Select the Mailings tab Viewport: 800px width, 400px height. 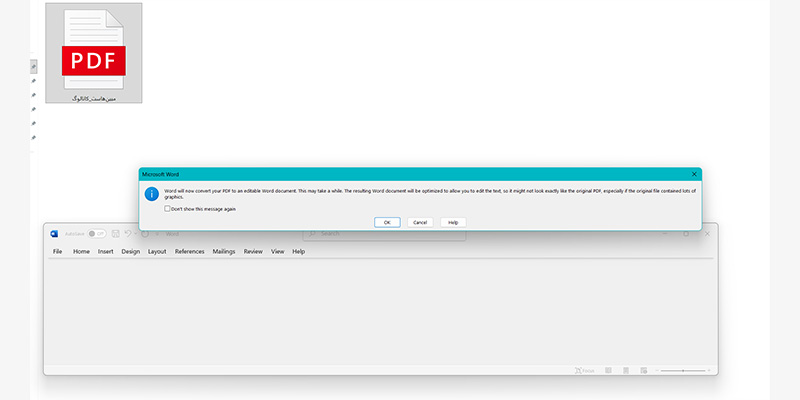(224, 252)
